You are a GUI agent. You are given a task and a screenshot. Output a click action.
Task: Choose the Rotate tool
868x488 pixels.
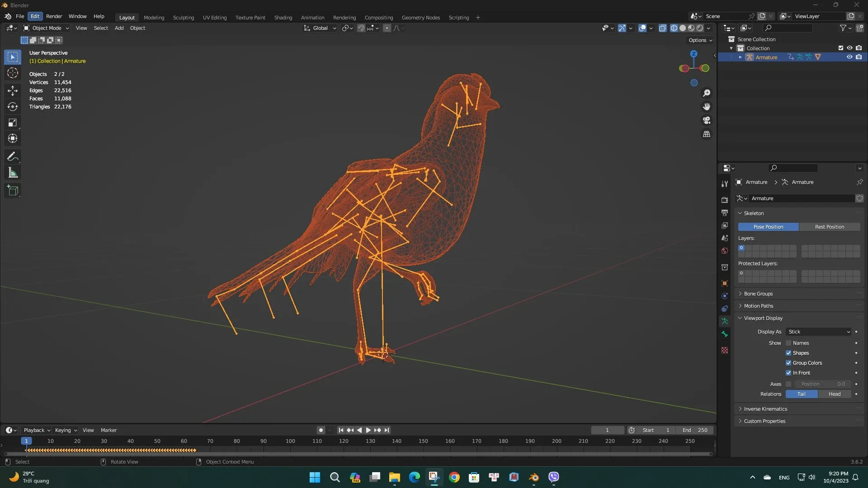13,107
